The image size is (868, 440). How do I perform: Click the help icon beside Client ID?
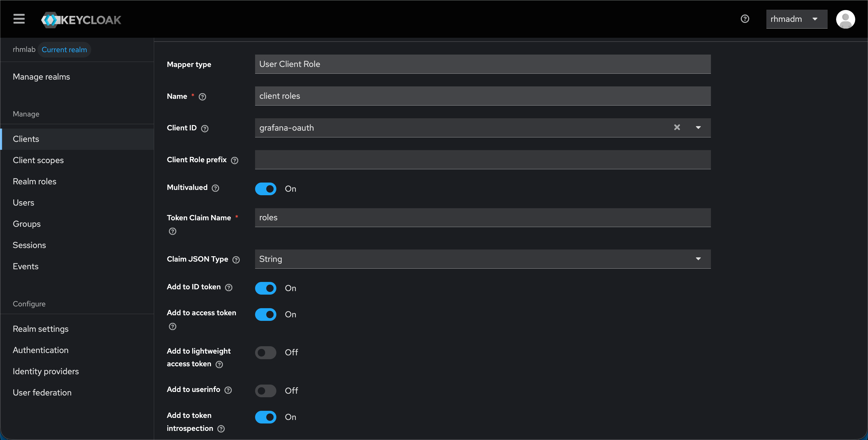tap(205, 128)
